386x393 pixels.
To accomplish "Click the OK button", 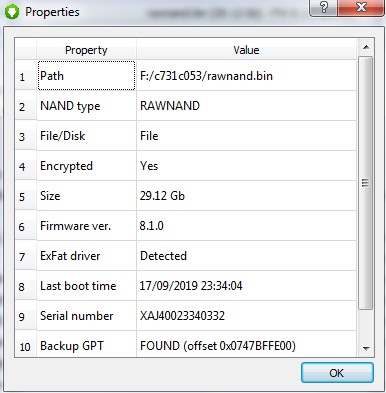I will click(x=337, y=373).
